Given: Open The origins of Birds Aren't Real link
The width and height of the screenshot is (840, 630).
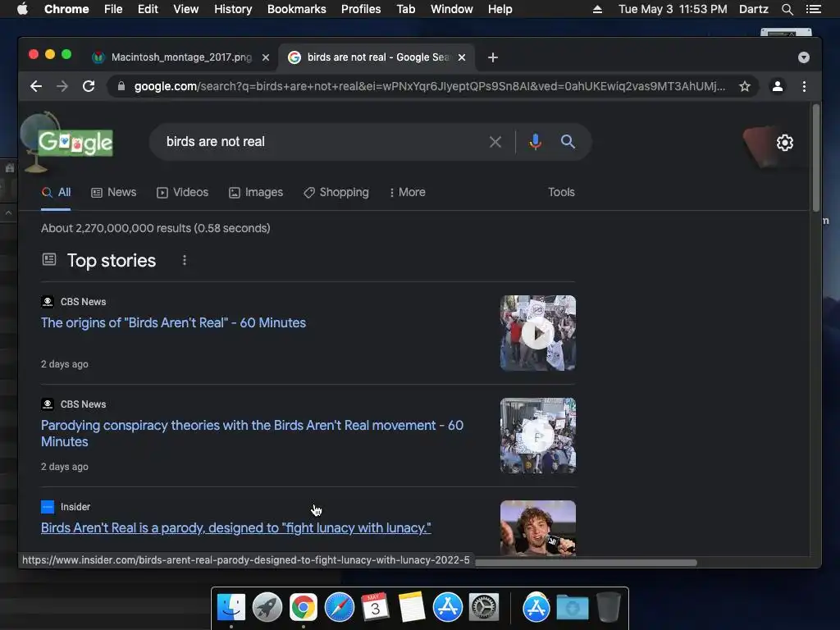Looking at the screenshot, I should [x=174, y=323].
